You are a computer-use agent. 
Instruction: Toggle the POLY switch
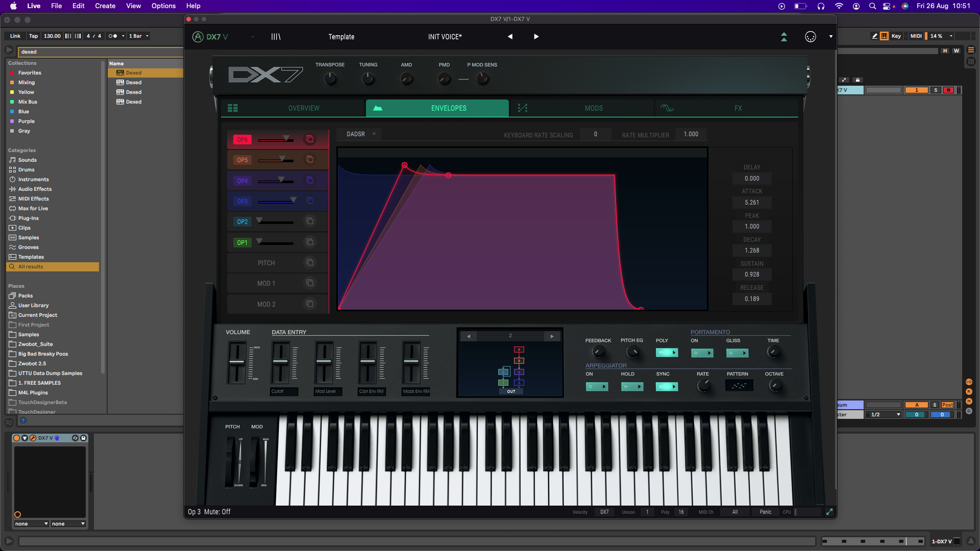click(x=667, y=353)
